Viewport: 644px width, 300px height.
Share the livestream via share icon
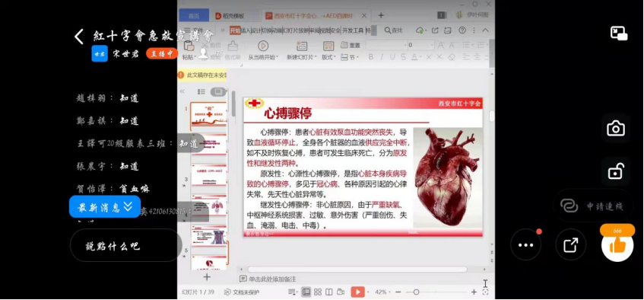(570, 245)
